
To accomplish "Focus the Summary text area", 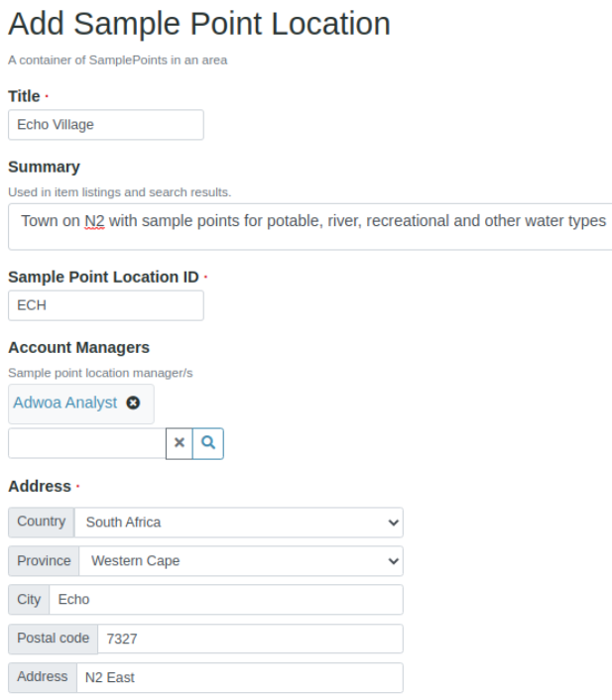I will pyautogui.click(x=313, y=226).
